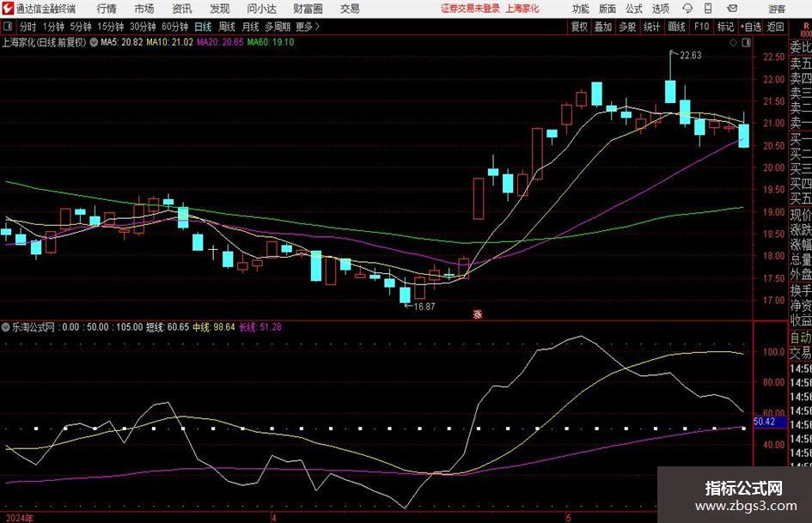Screen dimensions: 812x523
Task: Click the 22.63 high price label
Action: (x=690, y=56)
